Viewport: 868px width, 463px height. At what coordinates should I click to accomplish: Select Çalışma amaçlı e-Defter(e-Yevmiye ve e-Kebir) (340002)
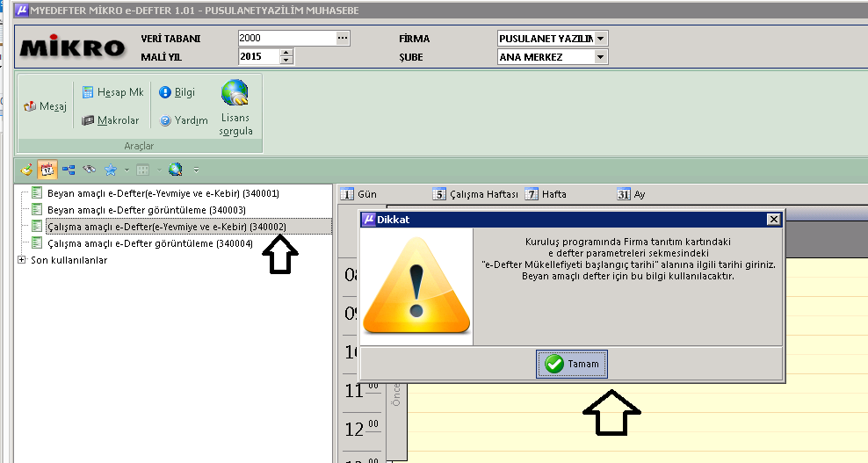point(167,227)
